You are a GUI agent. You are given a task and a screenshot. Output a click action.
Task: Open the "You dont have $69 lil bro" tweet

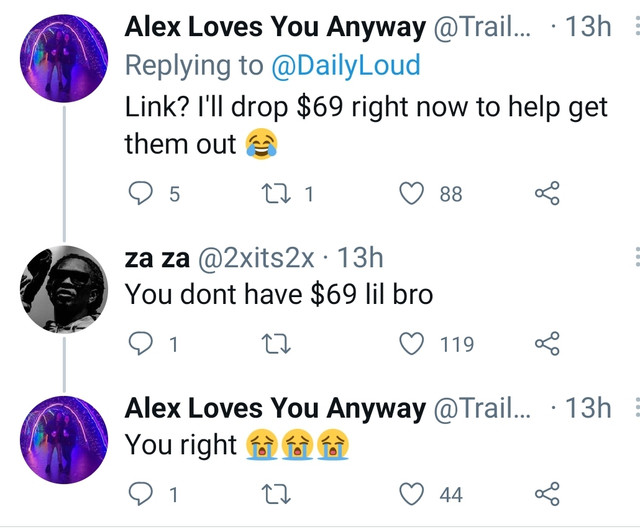[x=278, y=294]
